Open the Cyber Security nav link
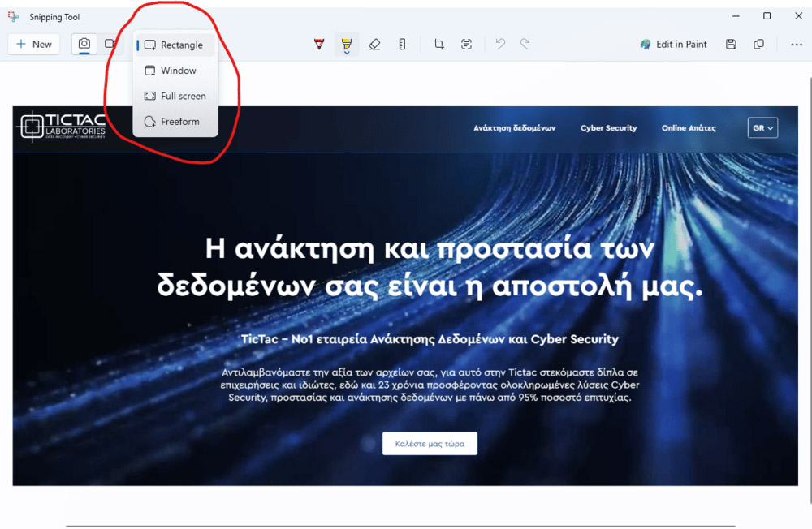The width and height of the screenshot is (812, 529). pyautogui.click(x=608, y=128)
